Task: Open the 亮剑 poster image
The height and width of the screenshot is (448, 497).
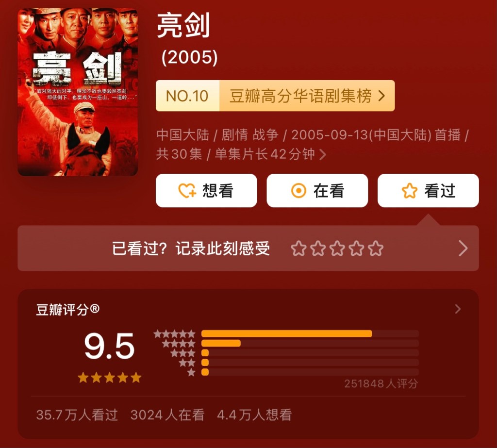Action: click(x=78, y=92)
